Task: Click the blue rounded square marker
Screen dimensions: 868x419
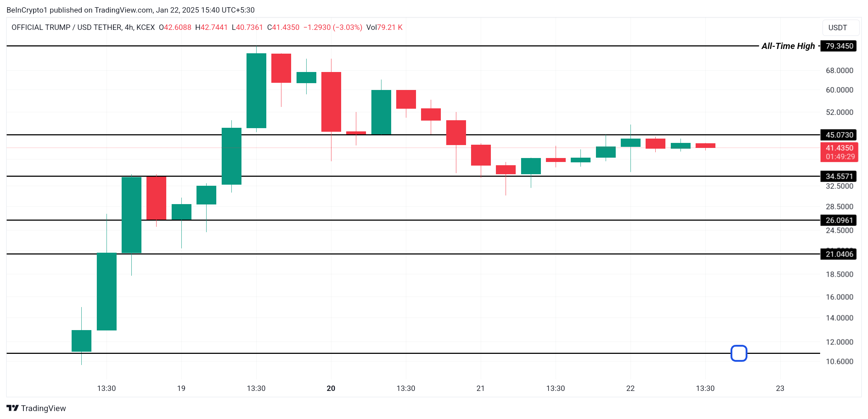Action: (x=739, y=353)
